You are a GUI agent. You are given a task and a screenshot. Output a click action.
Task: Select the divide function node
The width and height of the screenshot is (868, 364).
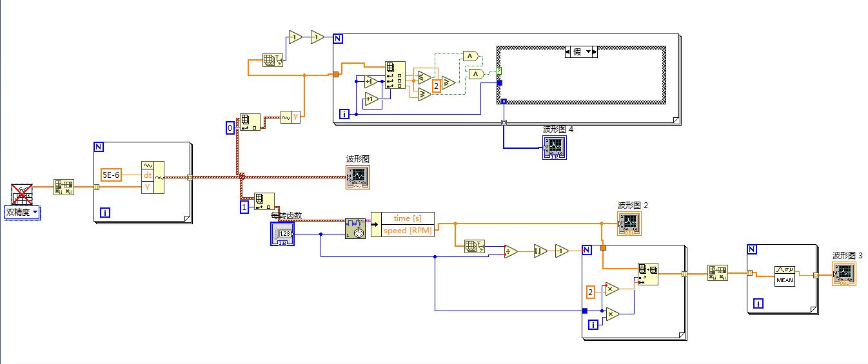[511, 251]
